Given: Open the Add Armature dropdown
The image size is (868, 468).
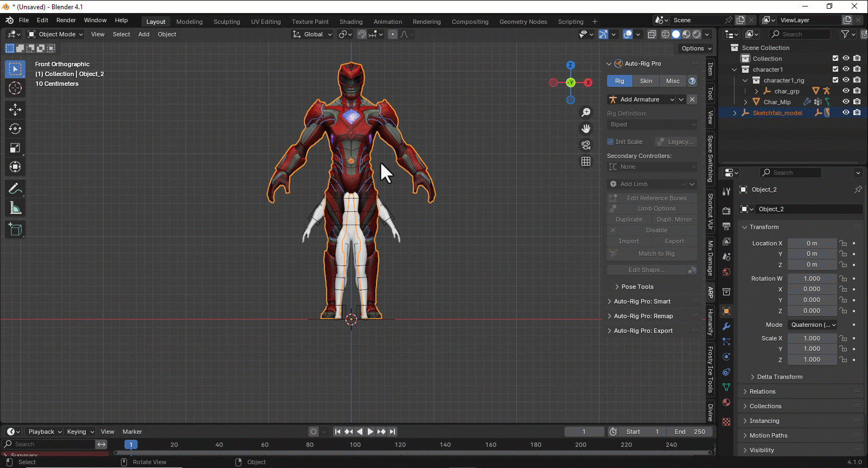Looking at the screenshot, I should (x=641, y=99).
